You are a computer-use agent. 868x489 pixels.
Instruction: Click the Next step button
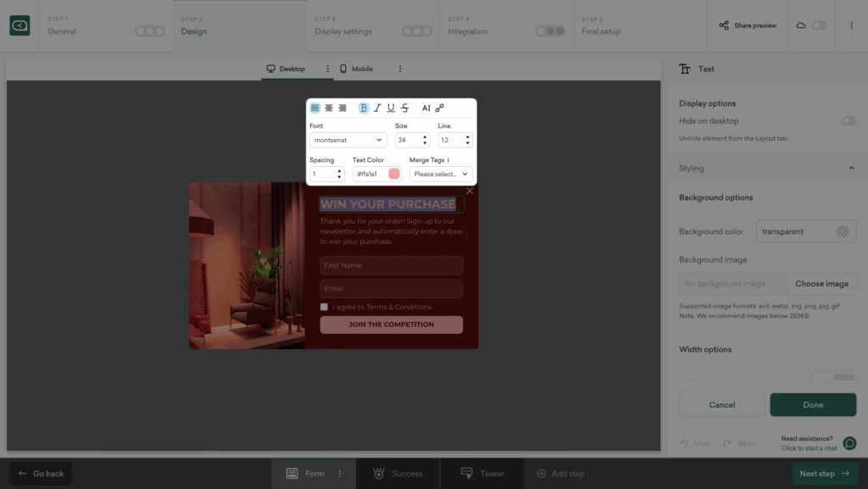coord(825,474)
